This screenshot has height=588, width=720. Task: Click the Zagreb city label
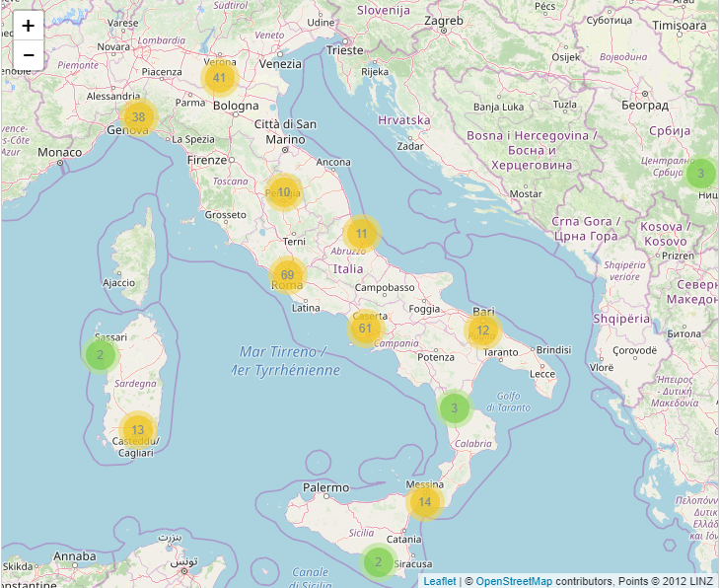(x=444, y=21)
